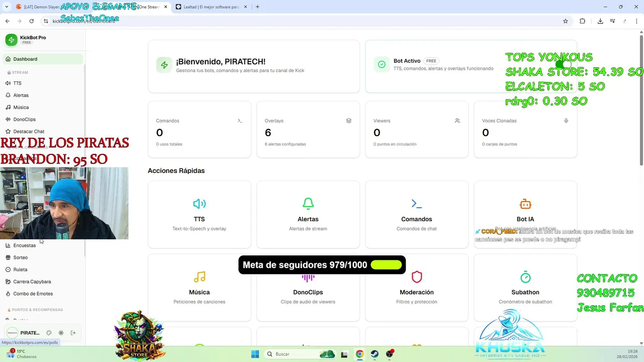Click the Viewers stat card people icon
Image resolution: width=644 pixels, height=362 pixels.
point(457,121)
